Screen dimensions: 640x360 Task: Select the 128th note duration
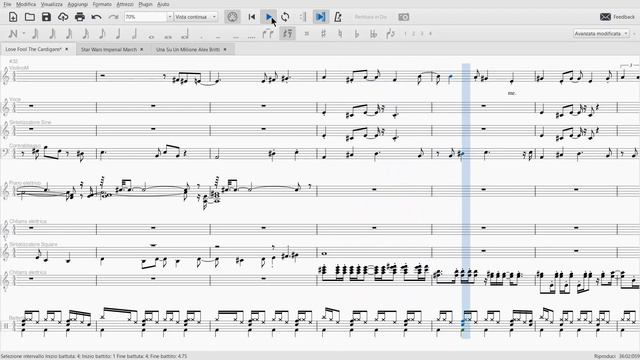36,34
